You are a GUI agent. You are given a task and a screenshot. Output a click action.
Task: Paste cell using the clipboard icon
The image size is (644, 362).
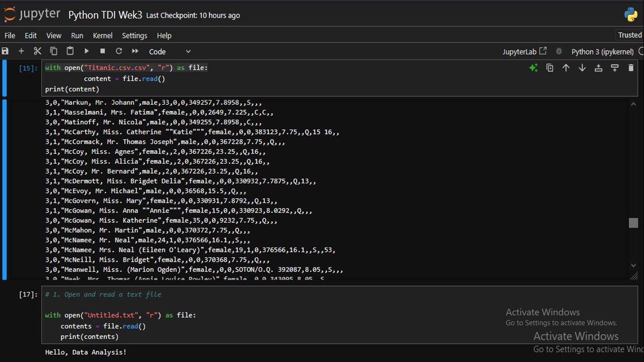(x=70, y=51)
